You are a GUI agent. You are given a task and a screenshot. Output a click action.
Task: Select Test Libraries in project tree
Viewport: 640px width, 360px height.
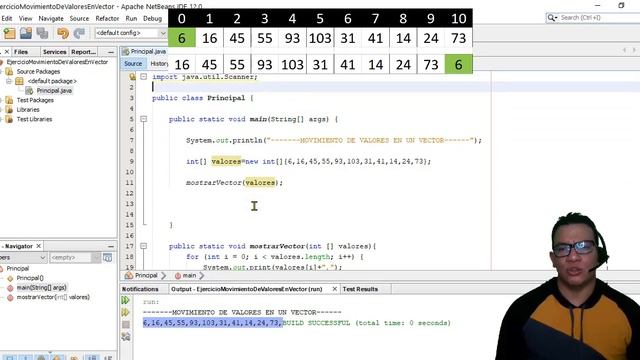click(34, 119)
